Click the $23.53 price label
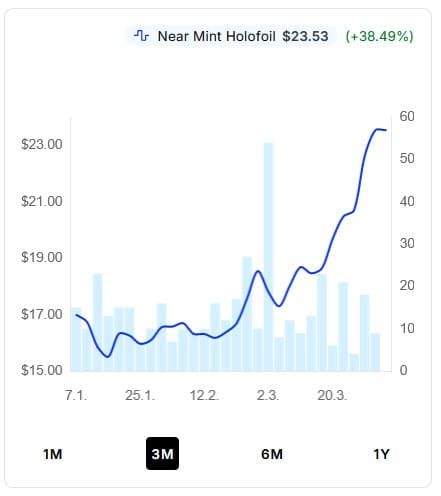This screenshot has height=496, width=441. tap(305, 36)
